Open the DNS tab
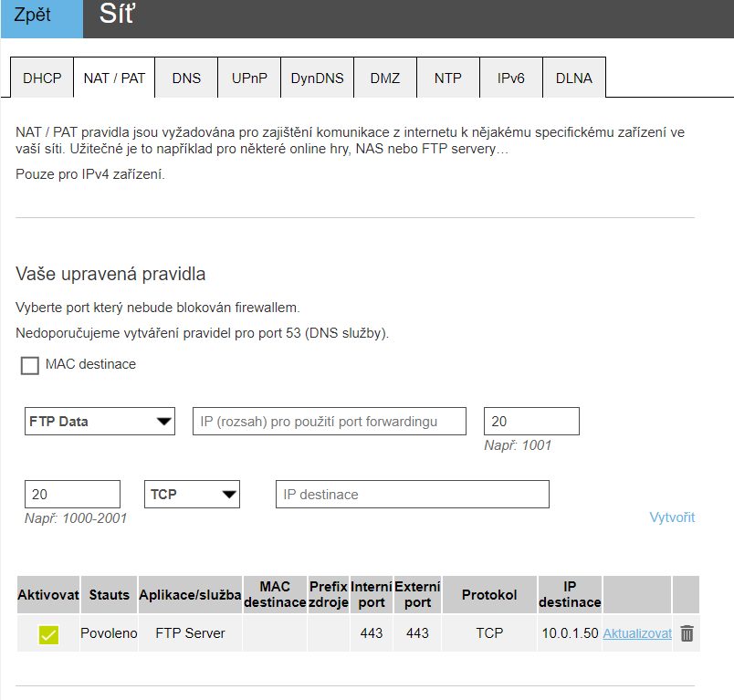The height and width of the screenshot is (700, 734). click(186, 78)
